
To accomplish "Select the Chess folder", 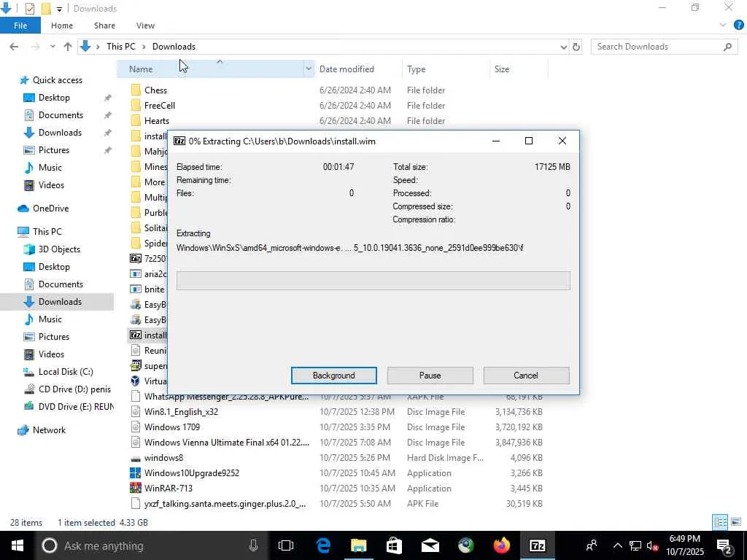I will (x=155, y=90).
